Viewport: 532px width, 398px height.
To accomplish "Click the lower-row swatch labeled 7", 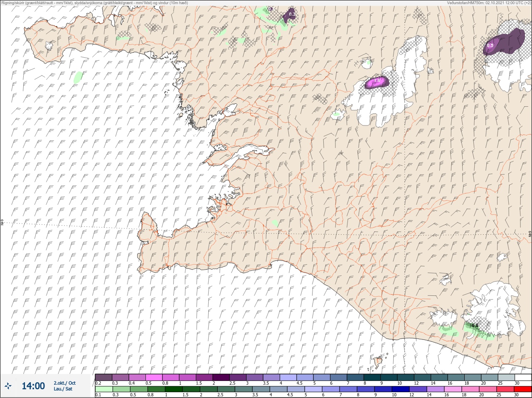I will click(348, 389).
